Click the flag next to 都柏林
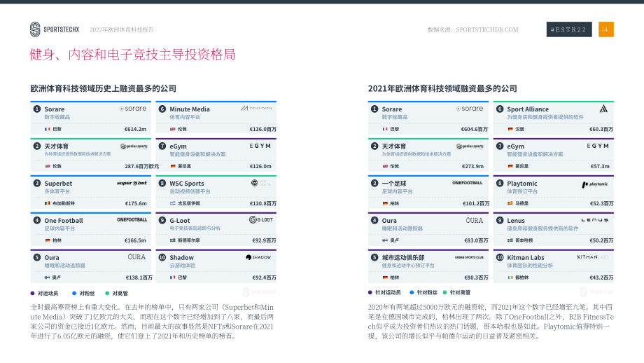 pyautogui.click(x=510, y=278)
